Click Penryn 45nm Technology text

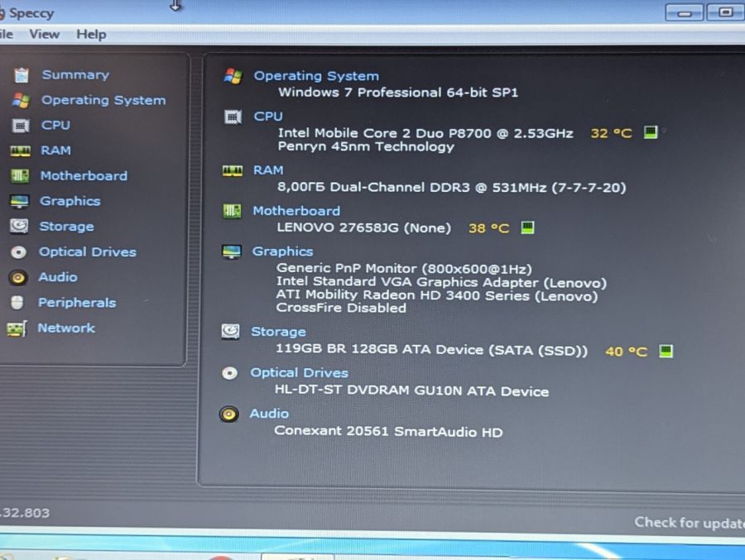pyautogui.click(x=366, y=146)
